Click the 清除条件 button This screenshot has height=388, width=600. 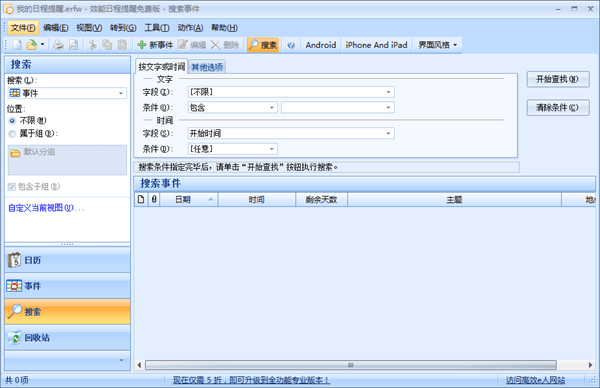558,108
